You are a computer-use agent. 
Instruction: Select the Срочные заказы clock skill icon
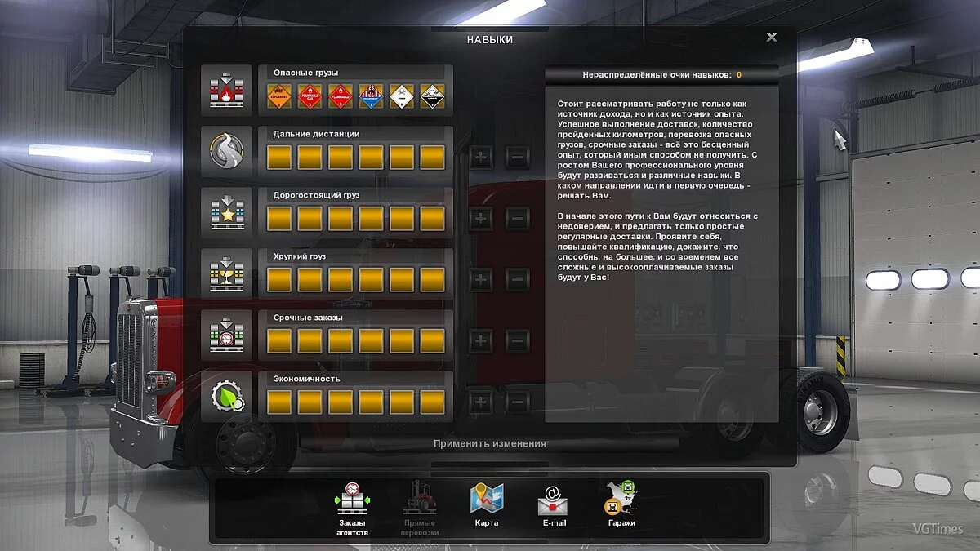pos(226,335)
